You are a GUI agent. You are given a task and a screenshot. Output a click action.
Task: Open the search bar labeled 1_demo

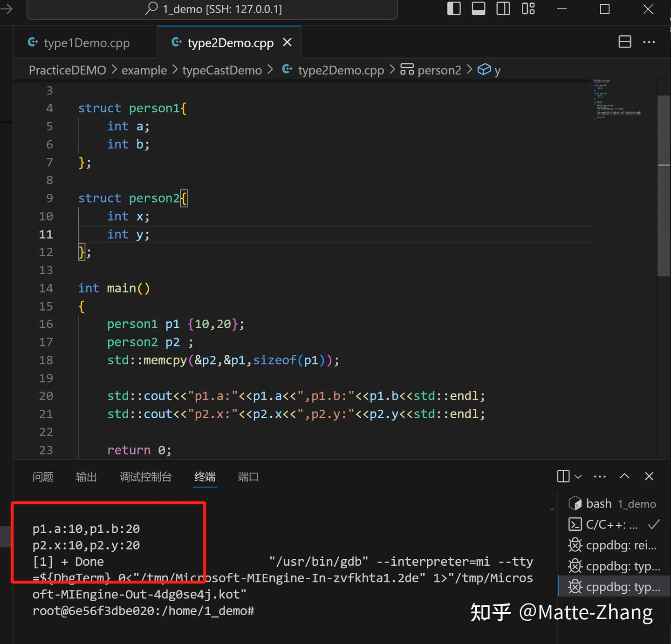(x=212, y=8)
